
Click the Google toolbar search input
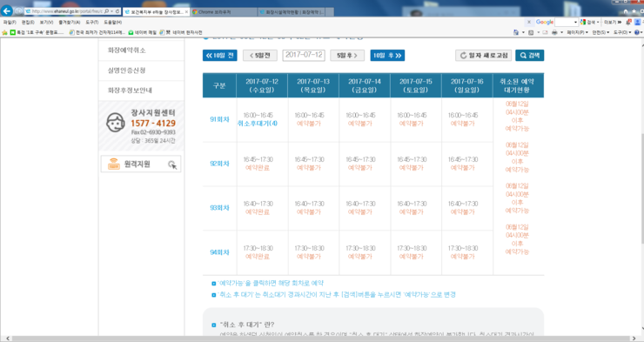(565, 22)
